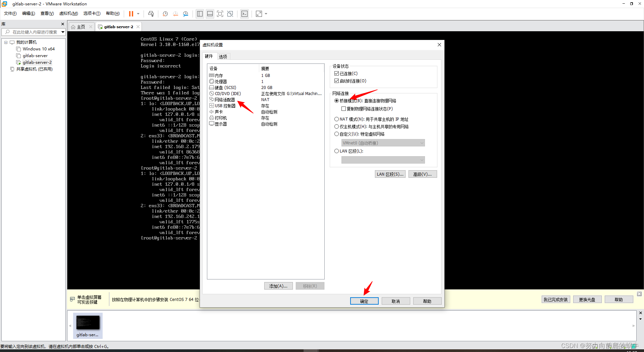The width and height of the screenshot is (644, 352).
Task: Open the snapshot manager with the wrench-clock icon
Action: pyautogui.click(x=185, y=14)
